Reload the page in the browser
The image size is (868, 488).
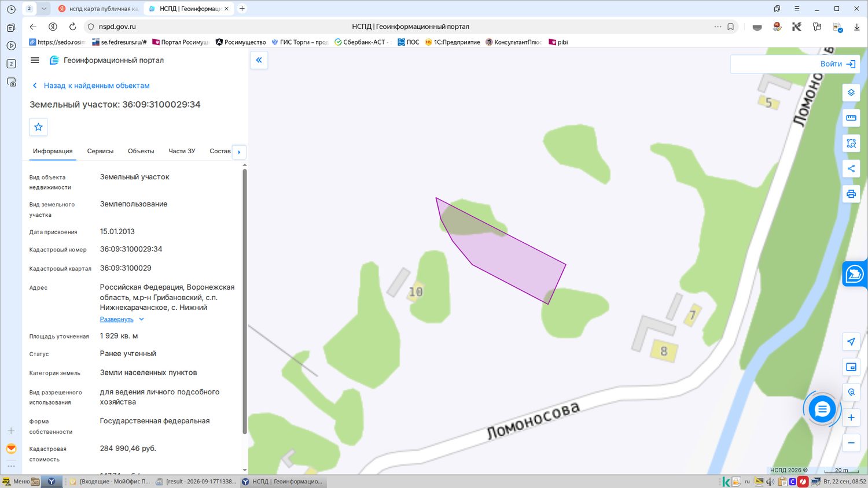72,27
